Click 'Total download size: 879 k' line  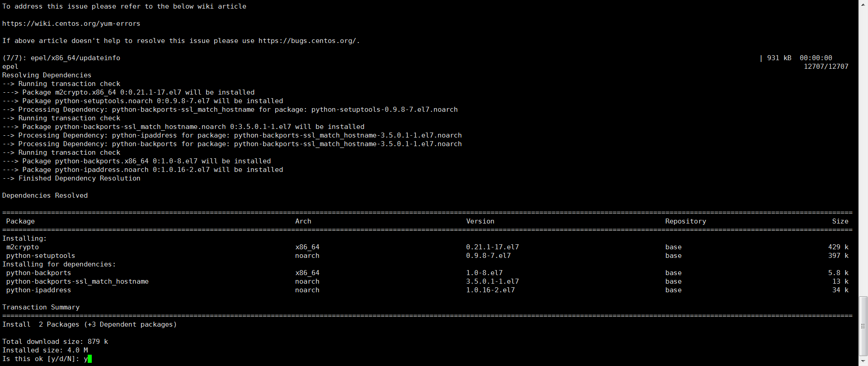point(55,342)
